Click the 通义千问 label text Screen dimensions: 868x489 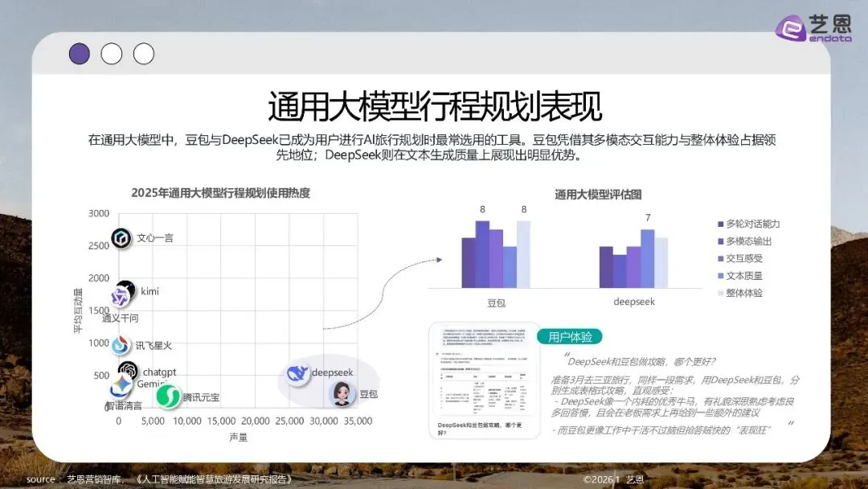(x=120, y=318)
